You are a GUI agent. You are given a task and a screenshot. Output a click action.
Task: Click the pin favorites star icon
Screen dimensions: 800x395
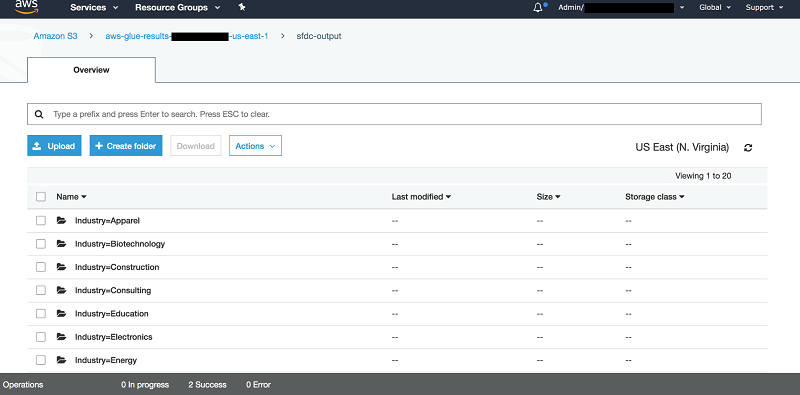[242, 7]
